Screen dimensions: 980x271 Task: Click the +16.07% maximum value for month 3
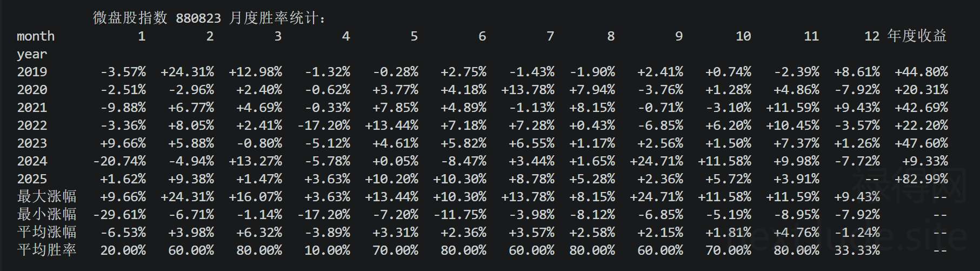(x=255, y=197)
